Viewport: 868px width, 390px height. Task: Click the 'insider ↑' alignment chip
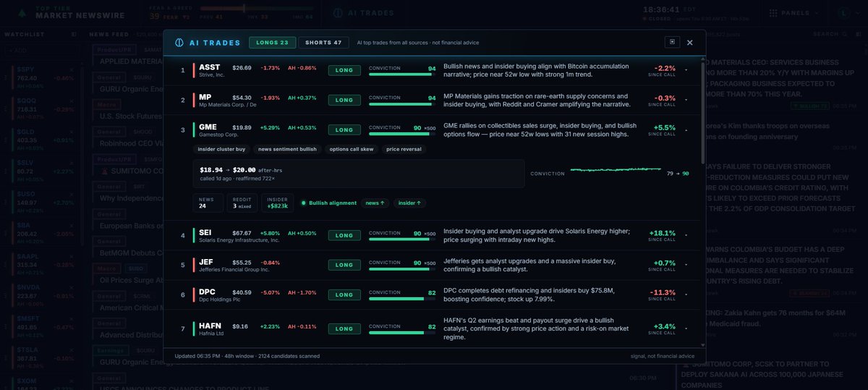(x=409, y=203)
